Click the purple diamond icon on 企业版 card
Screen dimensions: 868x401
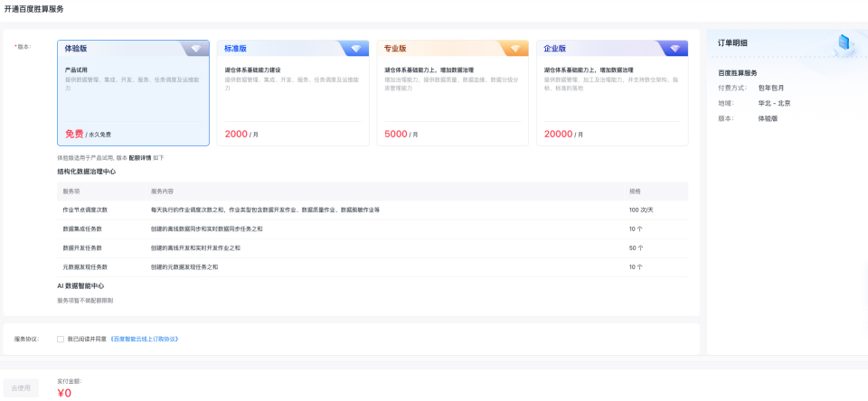pos(675,49)
